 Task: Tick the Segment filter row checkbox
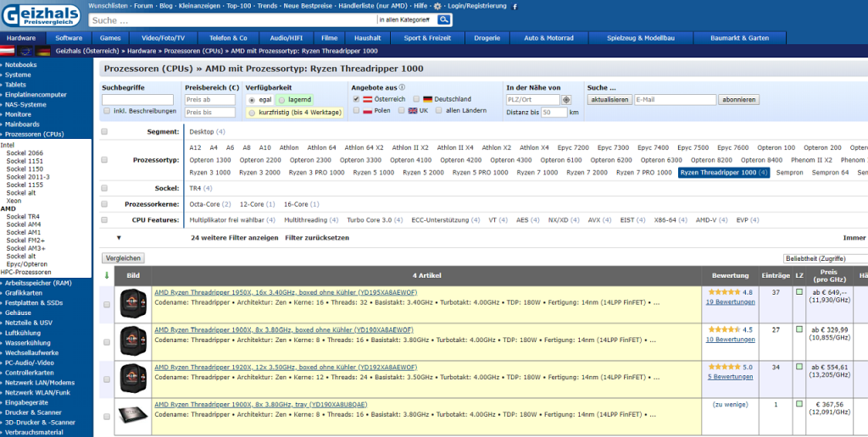coord(104,131)
